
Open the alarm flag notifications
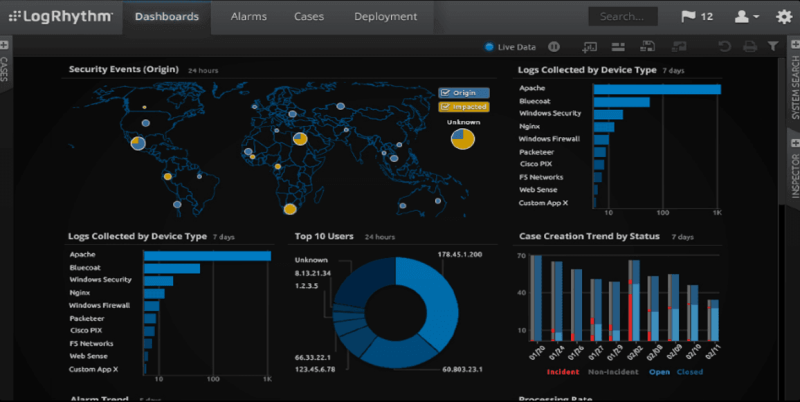(x=698, y=16)
